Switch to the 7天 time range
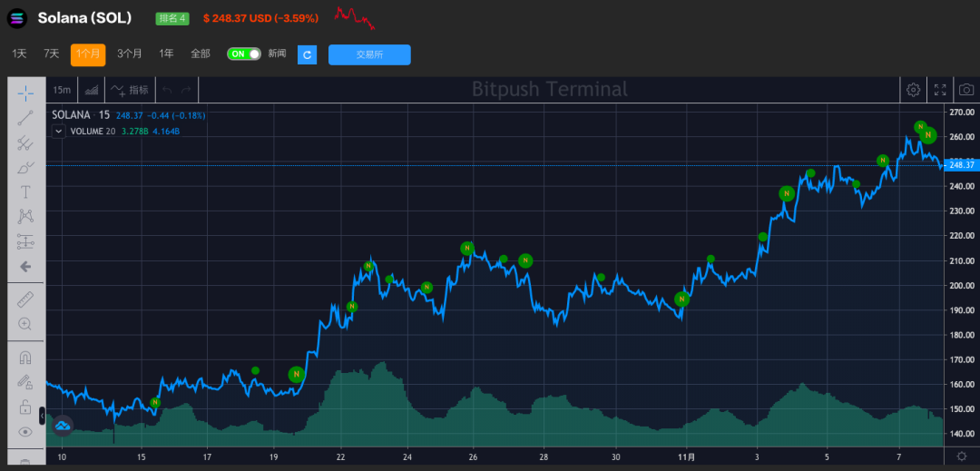Screen dimensions: 980x471 pos(51,54)
